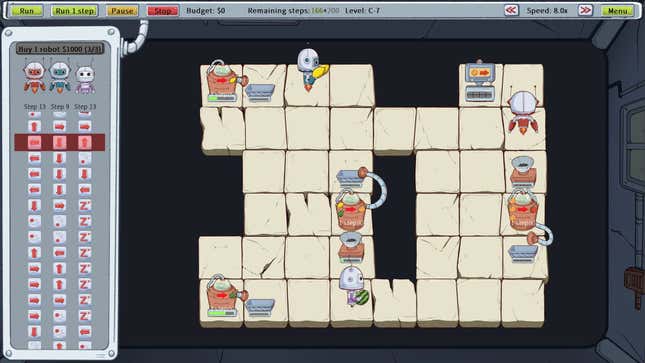This screenshot has width=645, height=363.
Task: Advance using the Run 1 step button
Action: coord(74,11)
